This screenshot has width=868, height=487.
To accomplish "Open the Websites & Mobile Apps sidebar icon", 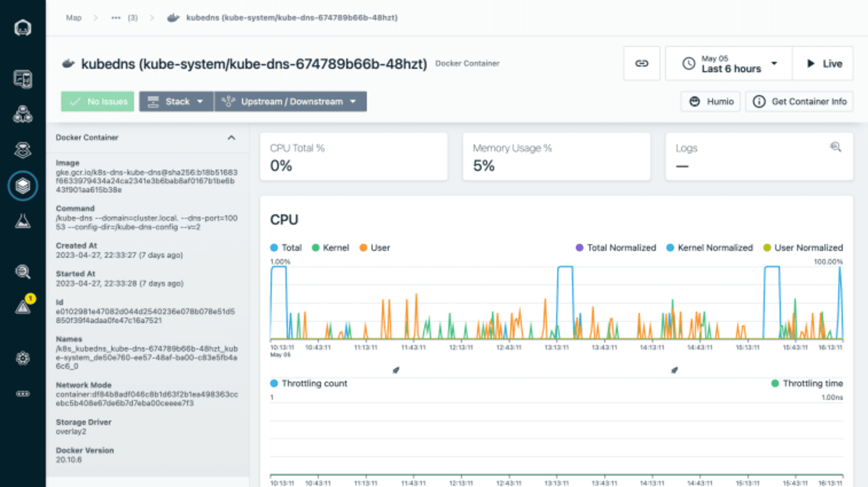I will coord(23,79).
